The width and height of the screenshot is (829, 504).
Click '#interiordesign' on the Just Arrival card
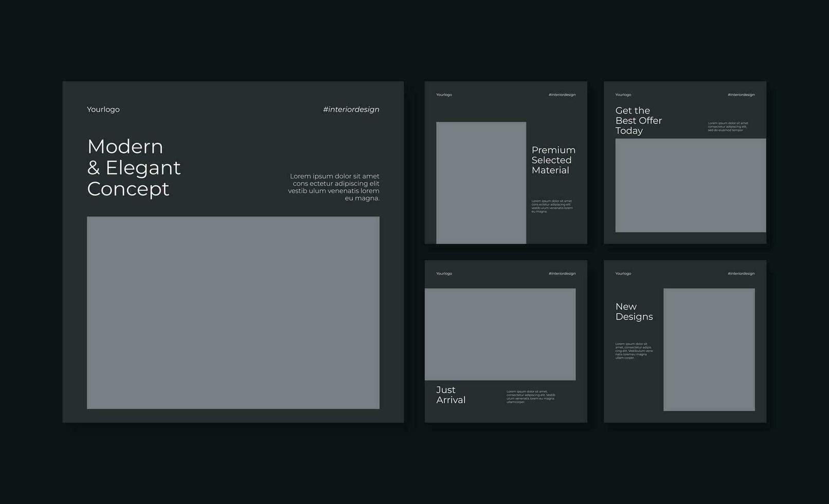pos(562,274)
